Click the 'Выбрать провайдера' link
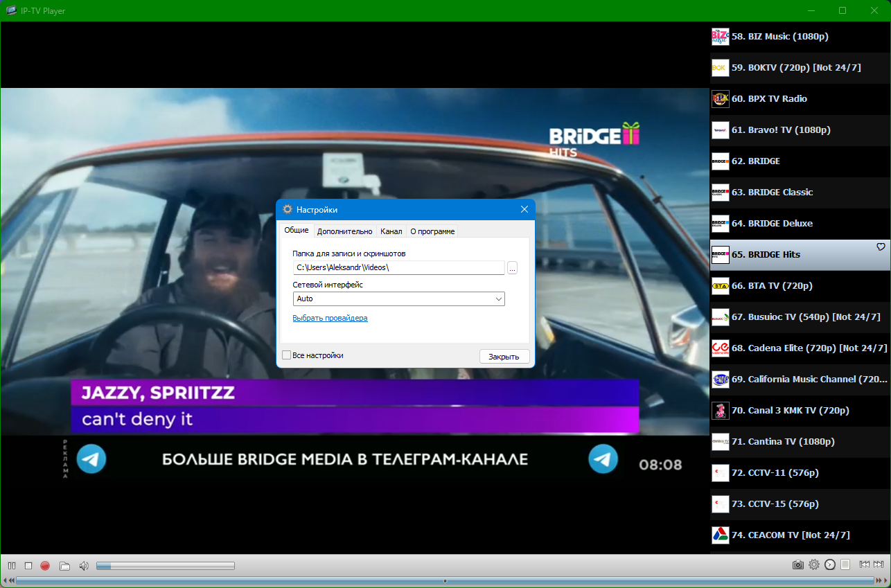 click(330, 318)
